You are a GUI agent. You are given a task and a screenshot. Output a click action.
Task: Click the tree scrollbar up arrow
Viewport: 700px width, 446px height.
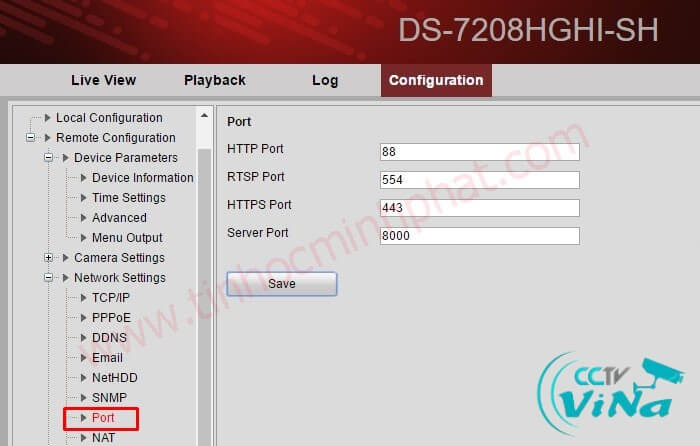204,116
